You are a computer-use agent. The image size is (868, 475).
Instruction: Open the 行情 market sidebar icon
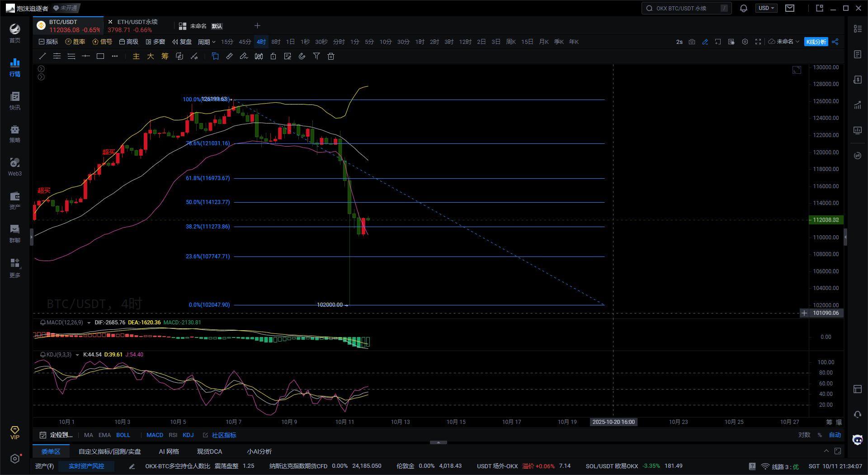click(15, 67)
